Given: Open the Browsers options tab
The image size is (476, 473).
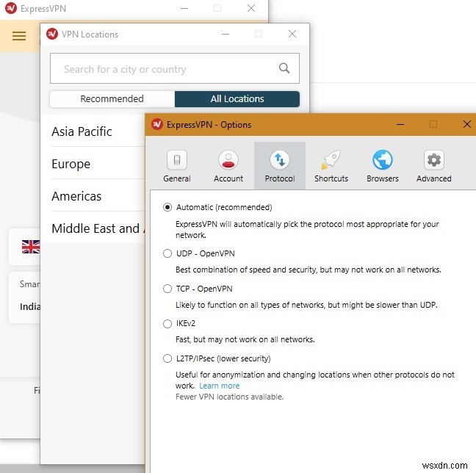Looking at the screenshot, I should point(382,166).
